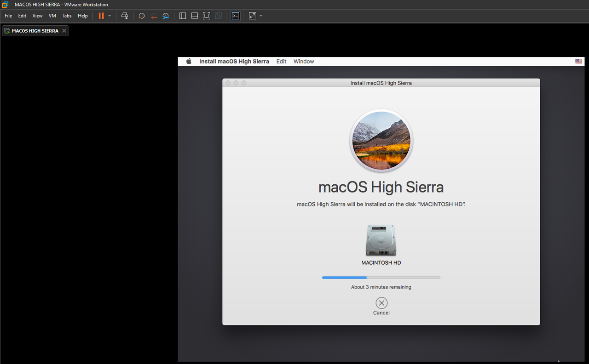Open the stretch guest dropdown arrow
Viewport: 589px width, 364px height.
click(x=261, y=16)
